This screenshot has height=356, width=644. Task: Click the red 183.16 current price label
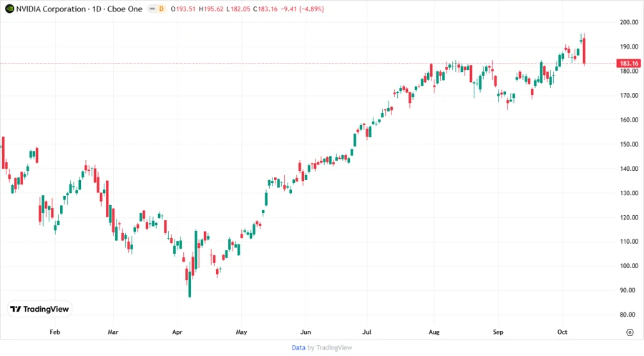[629, 63]
